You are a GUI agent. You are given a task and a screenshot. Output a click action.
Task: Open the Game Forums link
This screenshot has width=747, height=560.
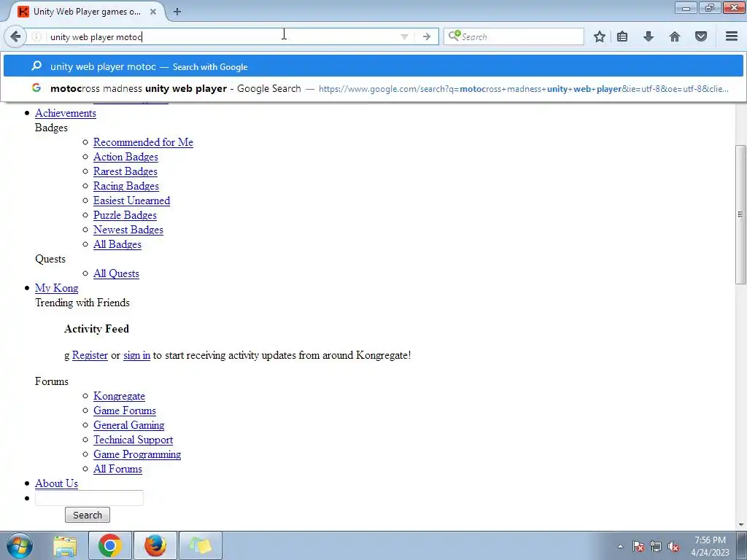(x=125, y=411)
